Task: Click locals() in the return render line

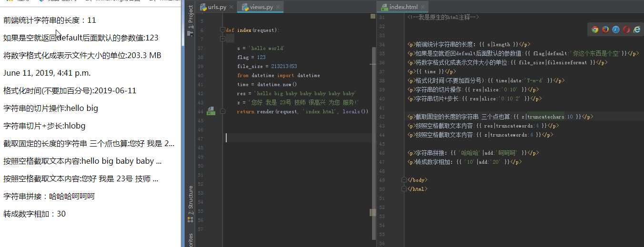Action: tap(355, 111)
